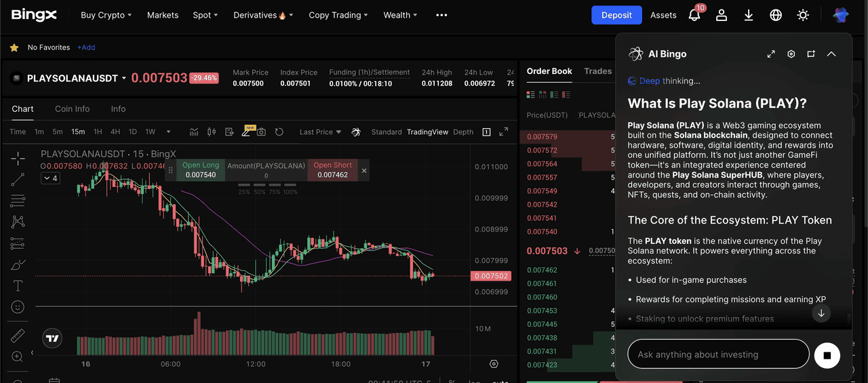This screenshot has width=868, height=383.
Task: Open notifications bell icon
Action: (694, 15)
